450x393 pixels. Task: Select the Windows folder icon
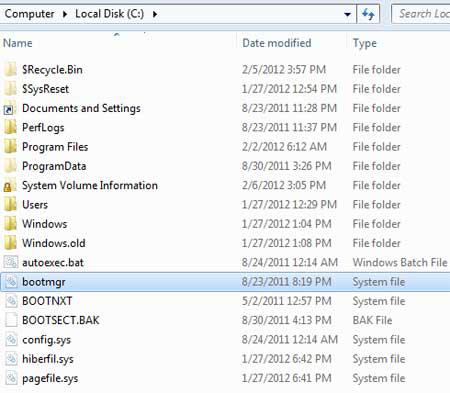click(10, 224)
